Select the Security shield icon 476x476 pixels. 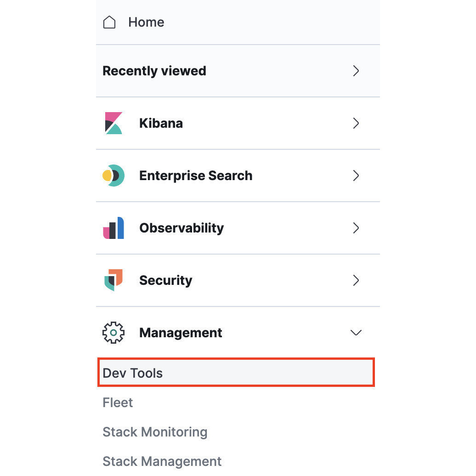113,280
